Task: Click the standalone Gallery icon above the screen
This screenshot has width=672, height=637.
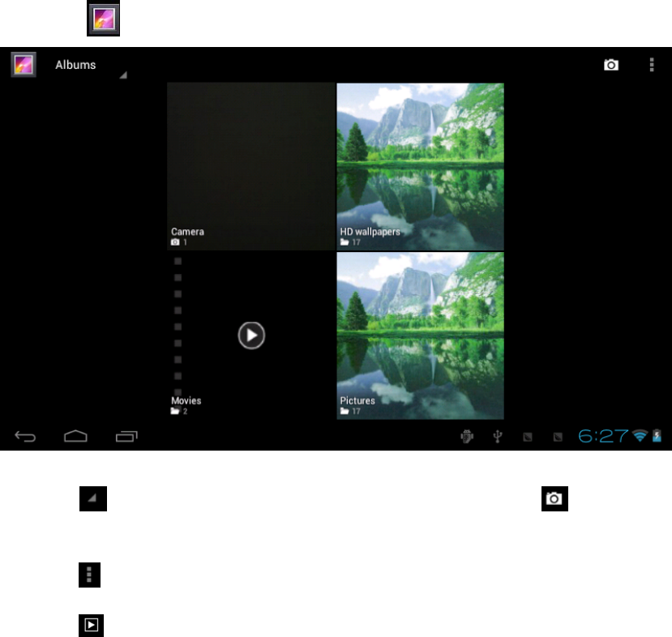Action: 103,19
